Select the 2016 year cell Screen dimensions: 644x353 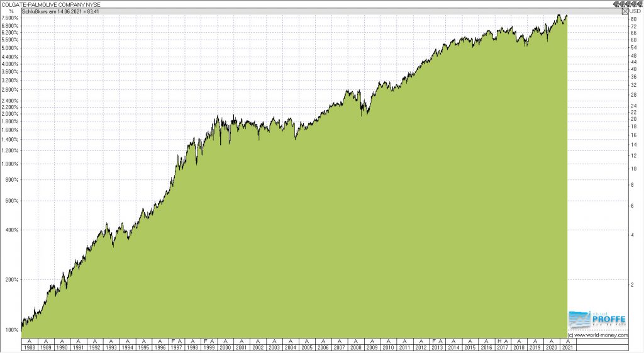pos(486,347)
